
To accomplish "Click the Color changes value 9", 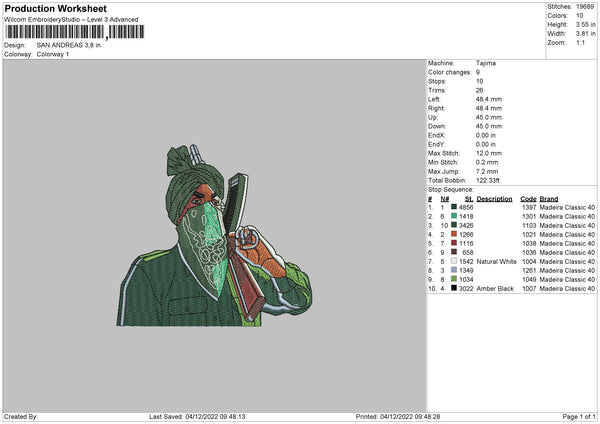I will click(x=478, y=72).
